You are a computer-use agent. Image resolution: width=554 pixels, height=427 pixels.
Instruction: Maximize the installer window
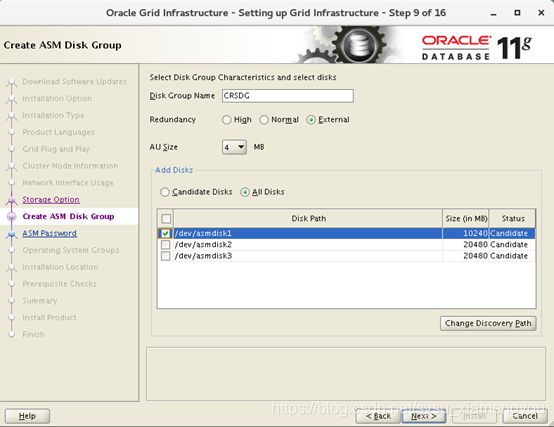(517, 13)
